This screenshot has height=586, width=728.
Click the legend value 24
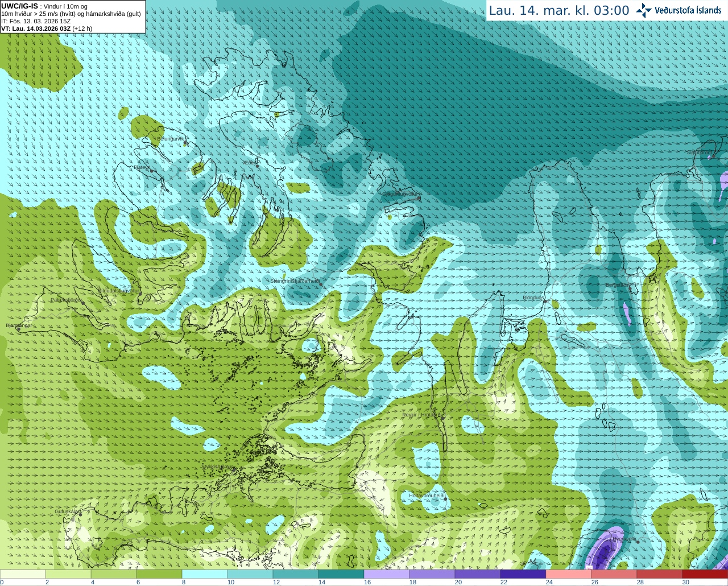coord(549,582)
